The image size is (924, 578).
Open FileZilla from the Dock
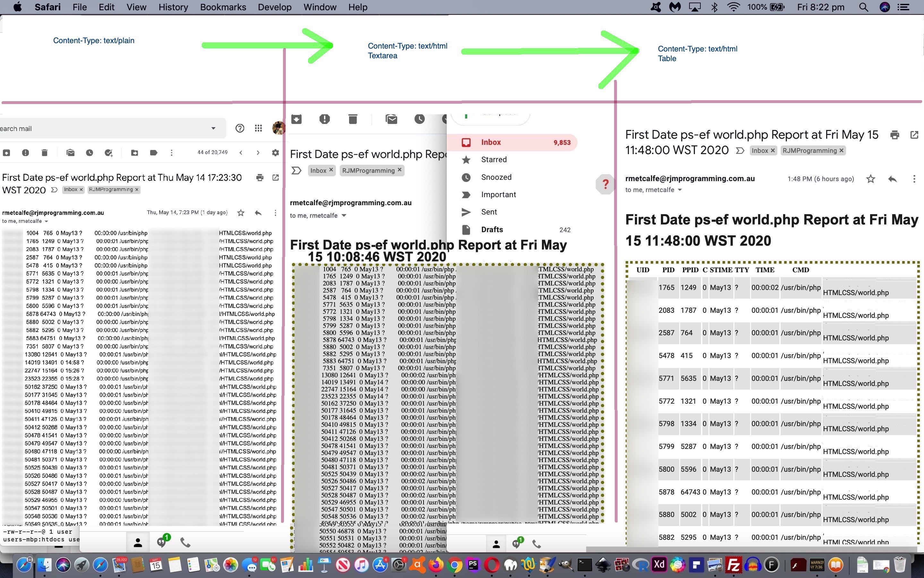click(733, 565)
